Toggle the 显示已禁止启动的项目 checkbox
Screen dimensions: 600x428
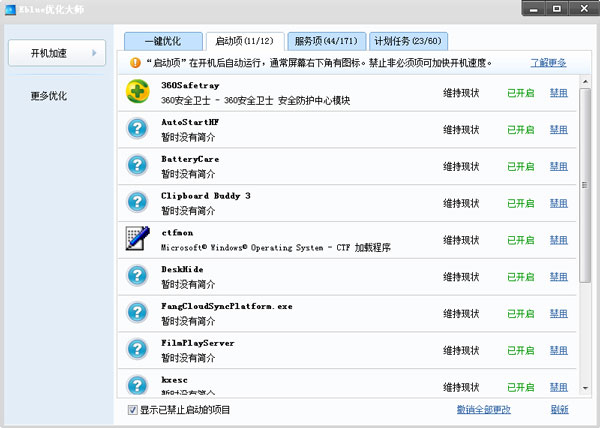(132, 410)
